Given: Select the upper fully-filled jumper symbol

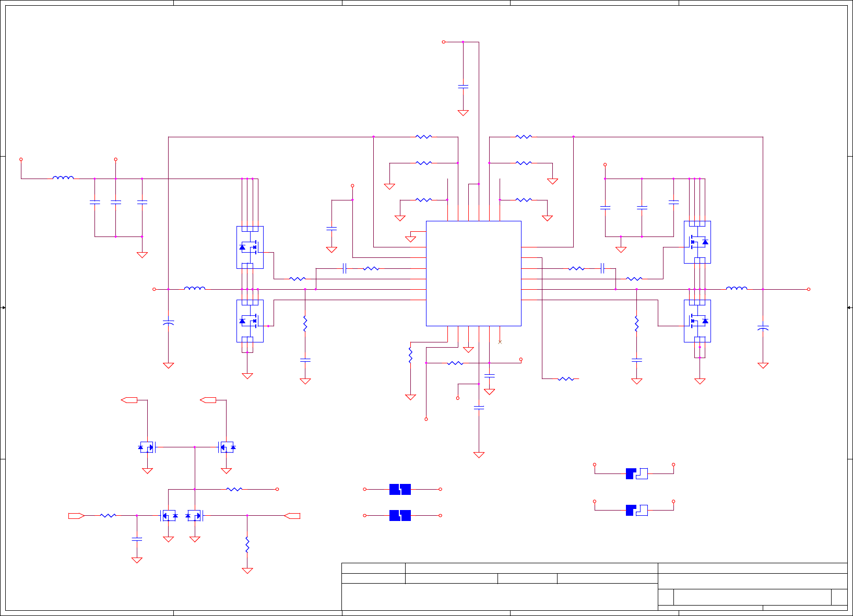Looking at the screenshot, I should point(400,489).
